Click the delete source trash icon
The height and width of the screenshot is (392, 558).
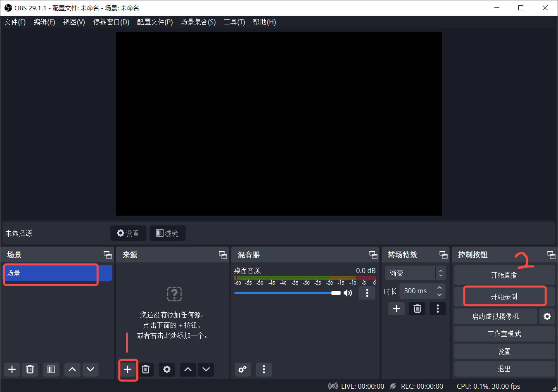[146, 370]
